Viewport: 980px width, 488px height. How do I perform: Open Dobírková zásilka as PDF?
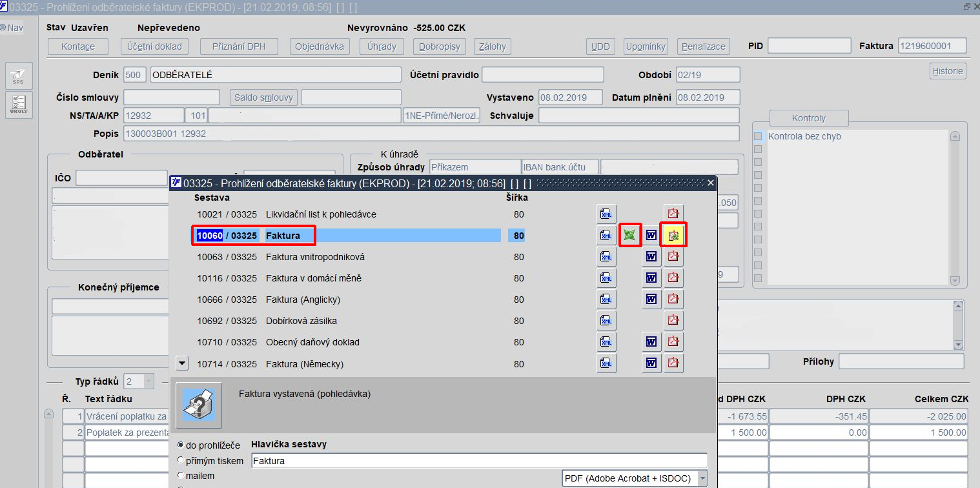[673, 321]
